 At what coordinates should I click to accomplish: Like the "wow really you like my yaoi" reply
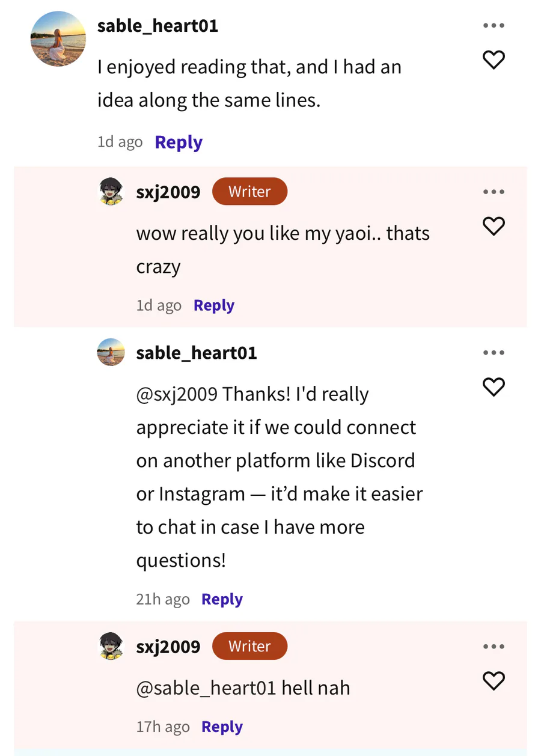494,226
